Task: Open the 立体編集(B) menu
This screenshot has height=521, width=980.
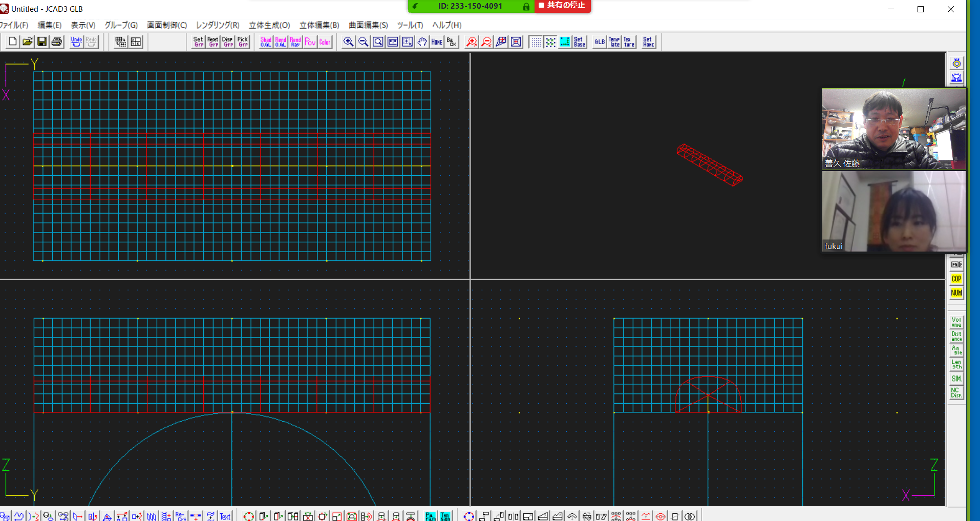Action: (319, 25)
